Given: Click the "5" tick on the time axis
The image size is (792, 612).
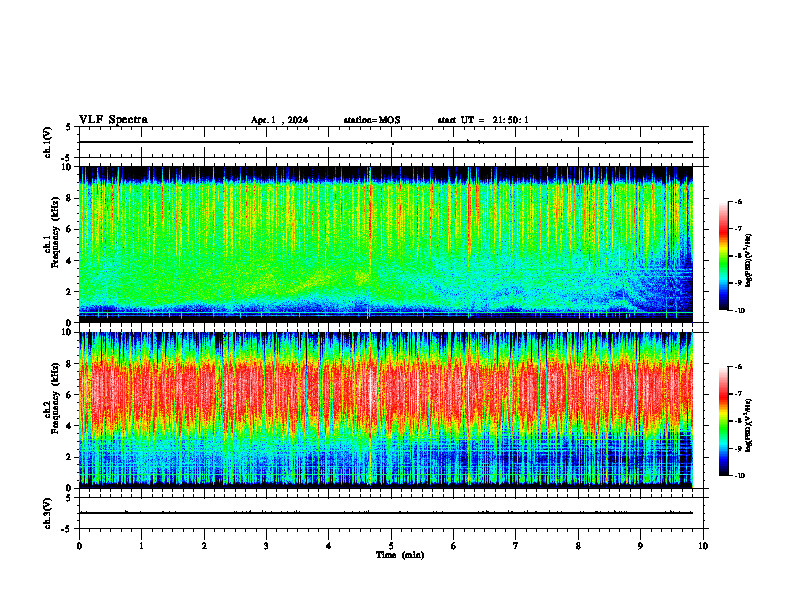Looking at the screenshot, I should [391, 546].
